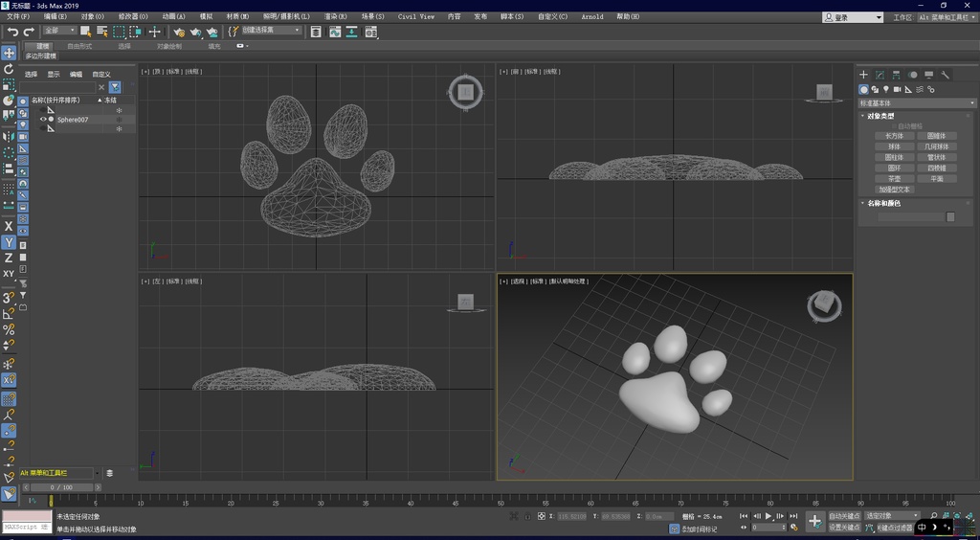Open the Rendered Frame Window teapot icon
The height and width of the screenshot is (540, 980).
195,32
